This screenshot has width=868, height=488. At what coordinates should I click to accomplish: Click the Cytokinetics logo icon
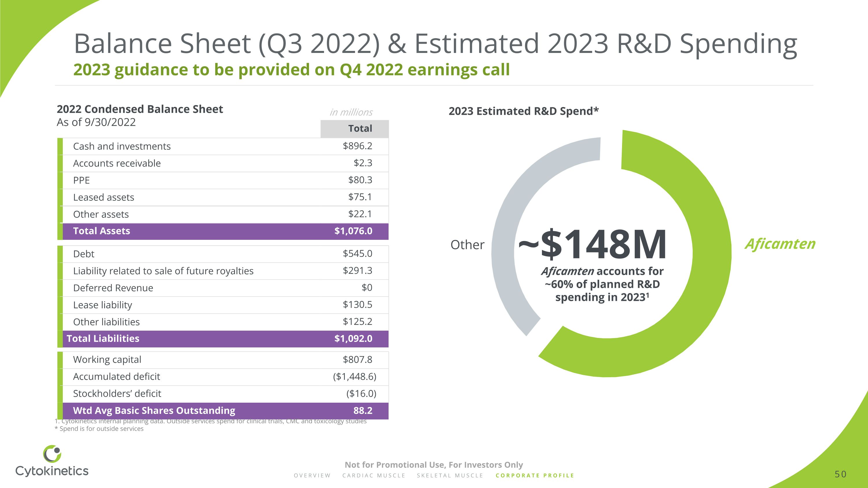52,454
